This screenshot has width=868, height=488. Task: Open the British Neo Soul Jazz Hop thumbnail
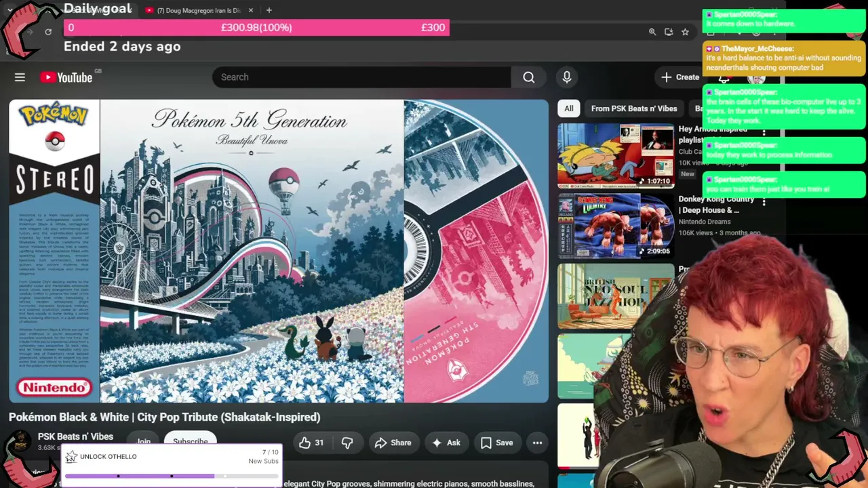616,296
